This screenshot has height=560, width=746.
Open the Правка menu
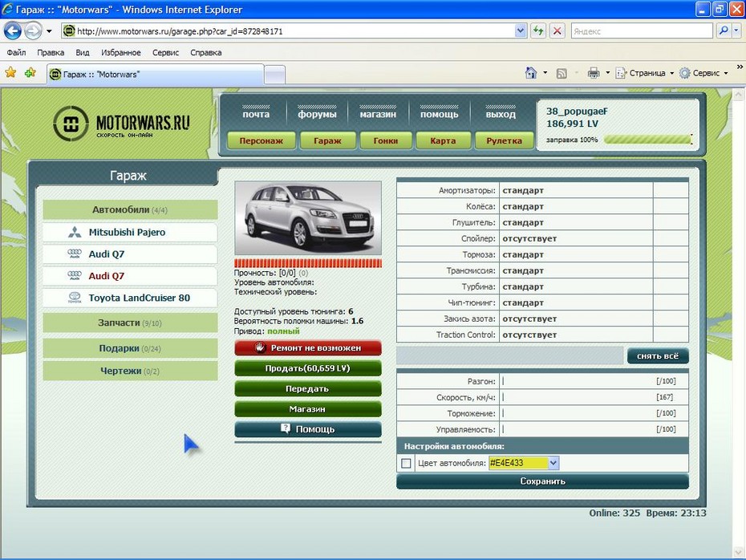(51, 52)
